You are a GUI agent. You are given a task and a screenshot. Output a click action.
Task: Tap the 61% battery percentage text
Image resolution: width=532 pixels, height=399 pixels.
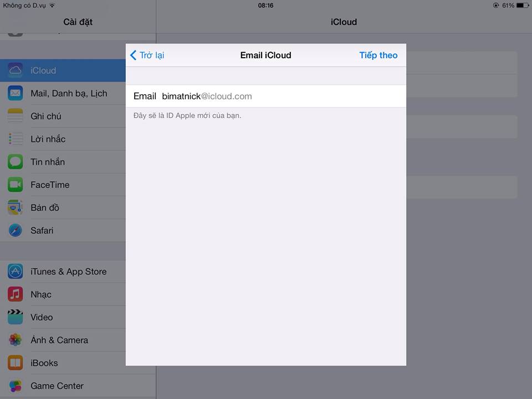[508, 6]
